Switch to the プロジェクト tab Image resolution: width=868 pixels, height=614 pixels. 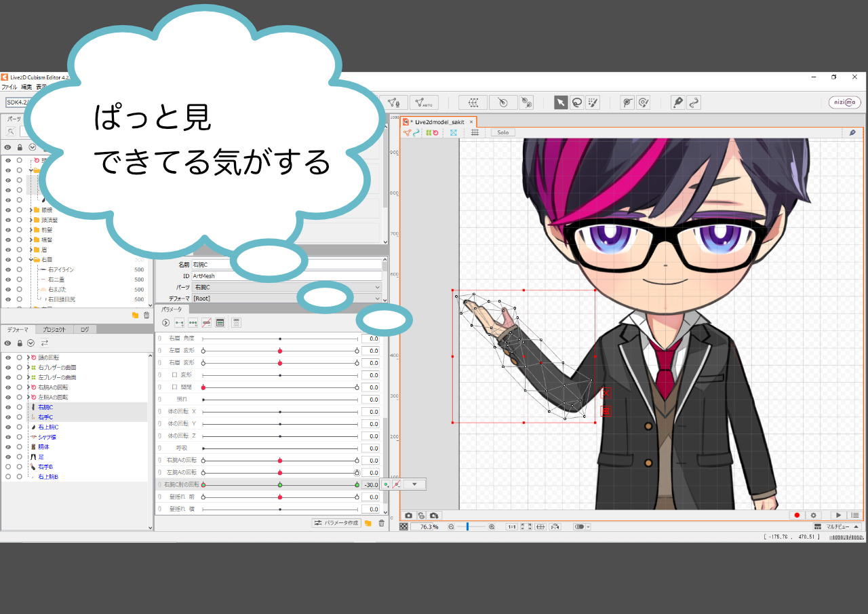[54, 329]
